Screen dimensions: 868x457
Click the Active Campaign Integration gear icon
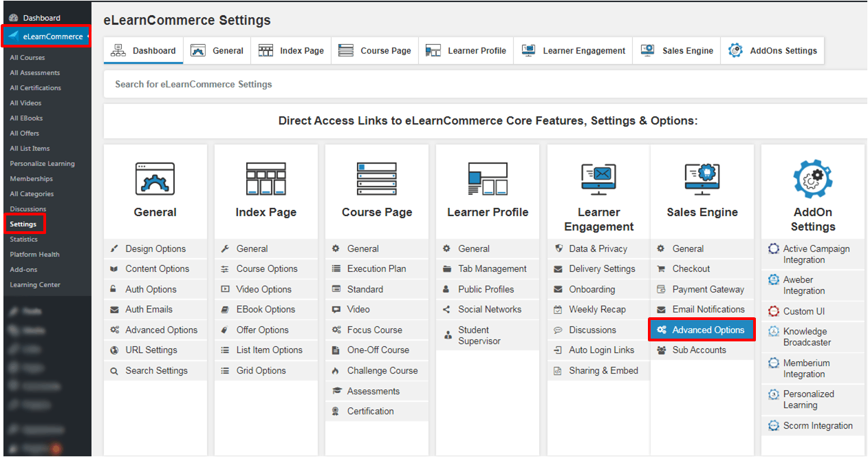pos(772,248)
